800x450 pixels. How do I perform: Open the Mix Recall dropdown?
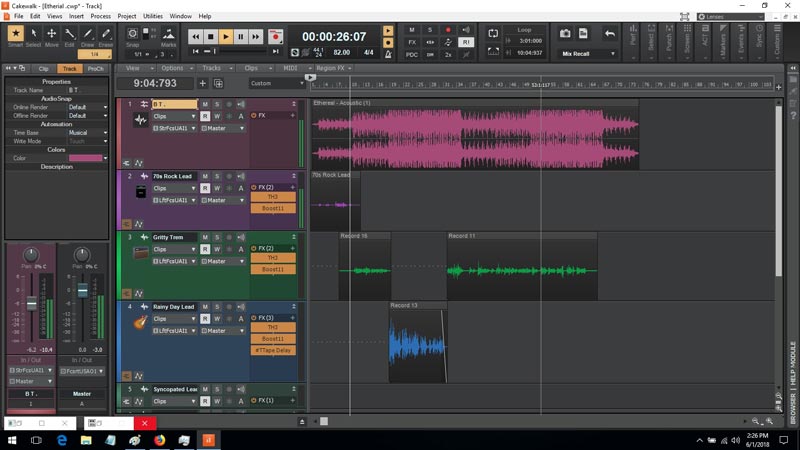(588, 54)
